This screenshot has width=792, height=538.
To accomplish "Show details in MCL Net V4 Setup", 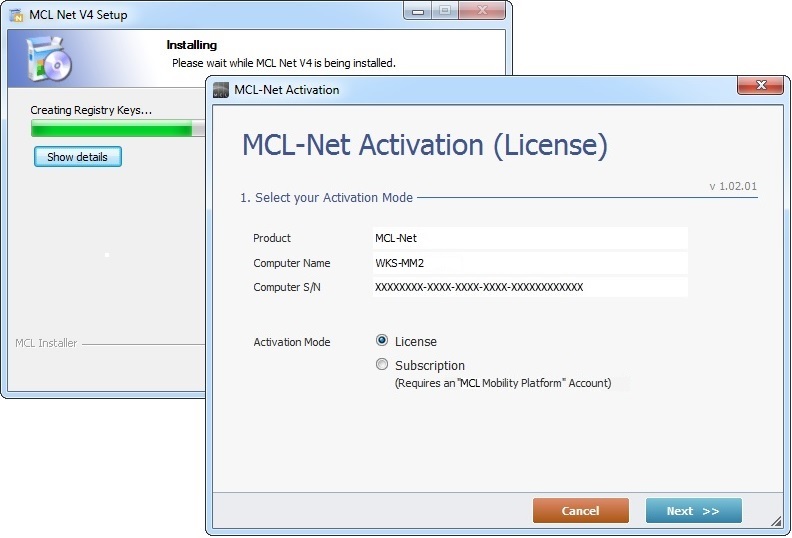I will point(78,157).
